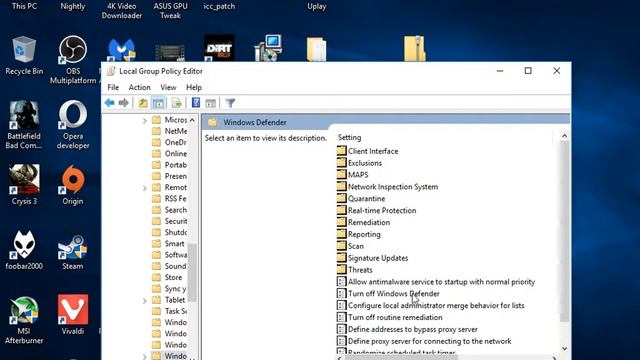Open the Action menu
Screen dimensions: 640x360
click(x=139, y=87)
